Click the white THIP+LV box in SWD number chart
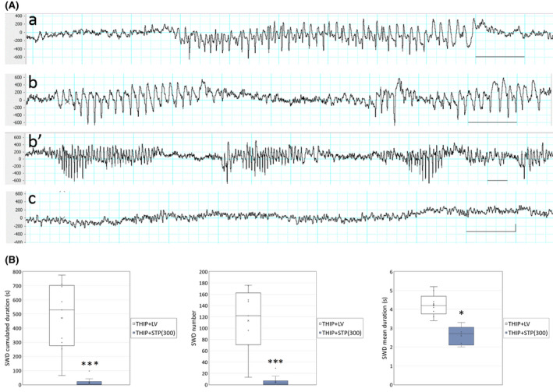The width and height of the screenshot is (553, 392). click(x=248, y=319)
